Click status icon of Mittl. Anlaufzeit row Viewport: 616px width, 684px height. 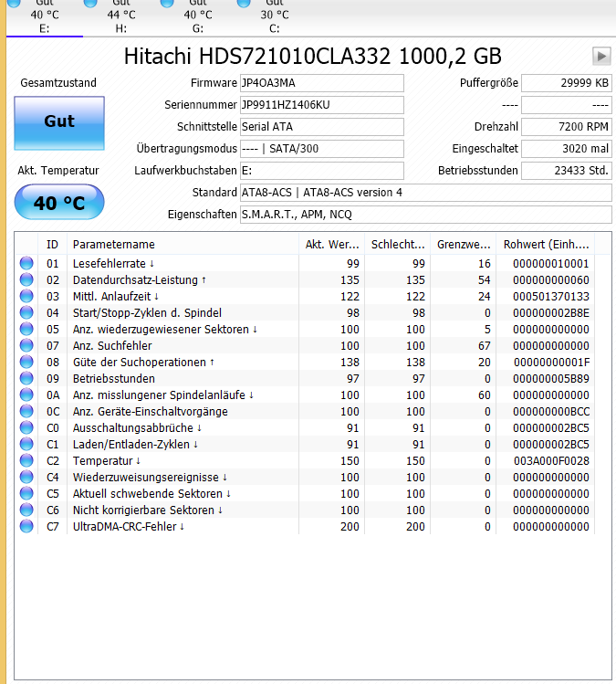tap(26, 296)
